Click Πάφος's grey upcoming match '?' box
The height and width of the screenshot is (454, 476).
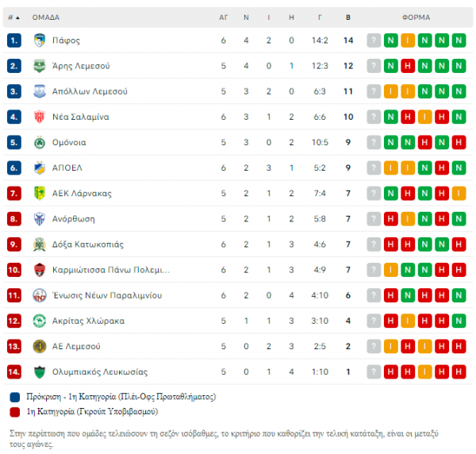pyautogui.click(x=374, y=40)
